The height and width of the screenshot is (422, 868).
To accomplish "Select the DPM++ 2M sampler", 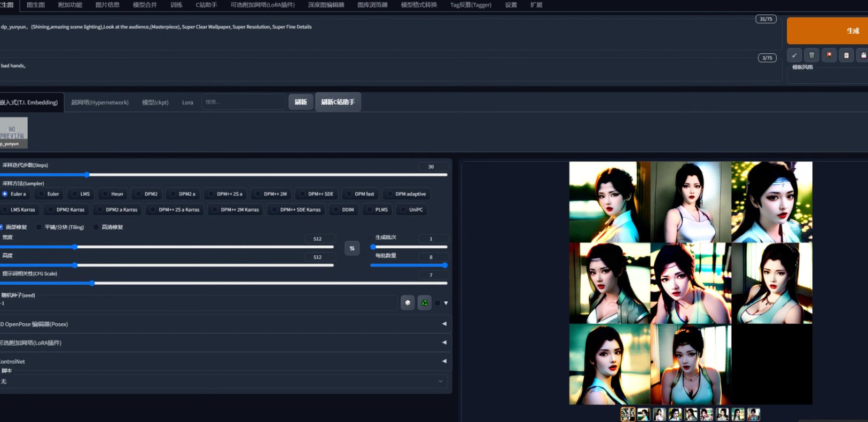I will coord(270,194).
